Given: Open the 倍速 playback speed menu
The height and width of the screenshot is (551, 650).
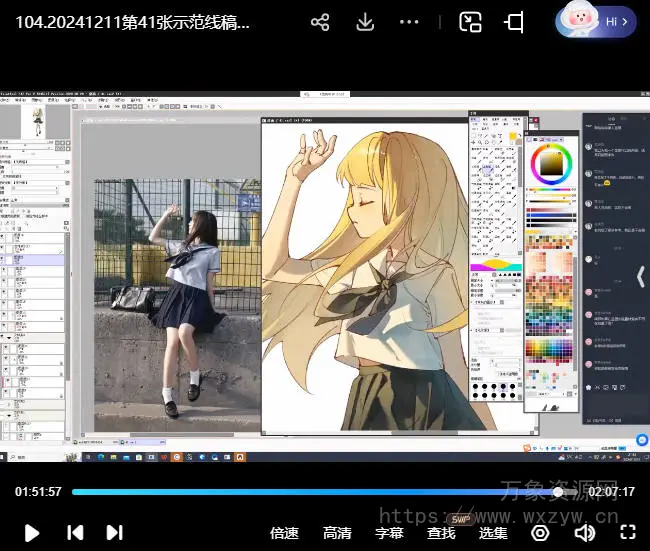Looking at the screenshot, I should (x=285, y=533).
